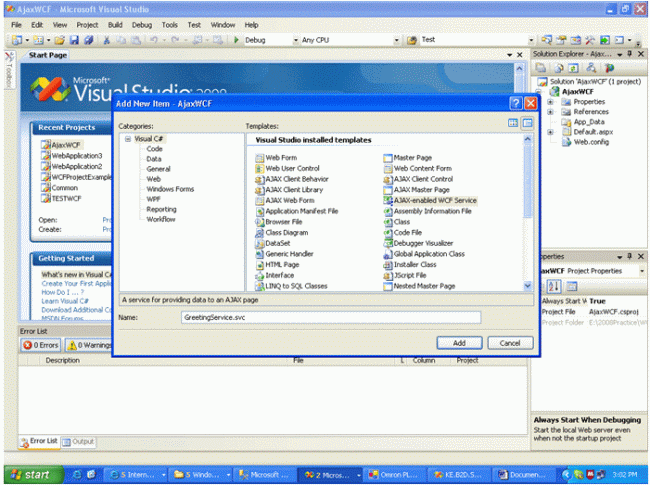Select Web.config in Solution Explorer
Screen dimensions: 650x485
(x=586, y=142)
